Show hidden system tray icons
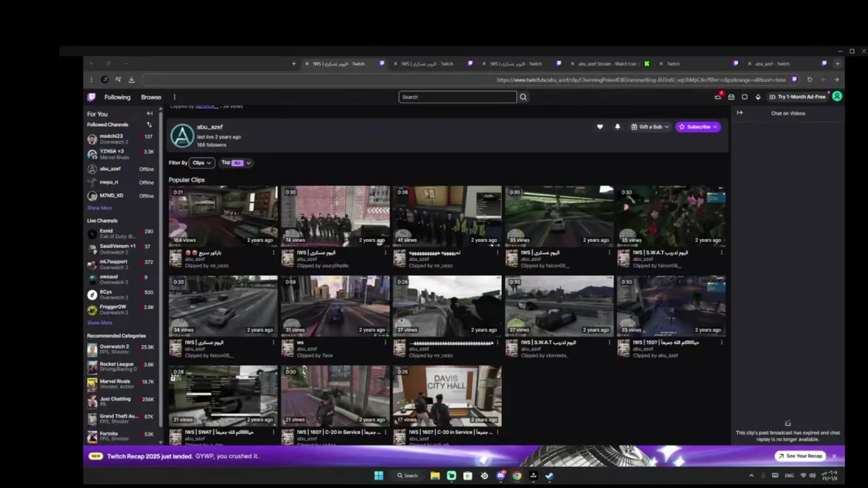 point(751,476)
